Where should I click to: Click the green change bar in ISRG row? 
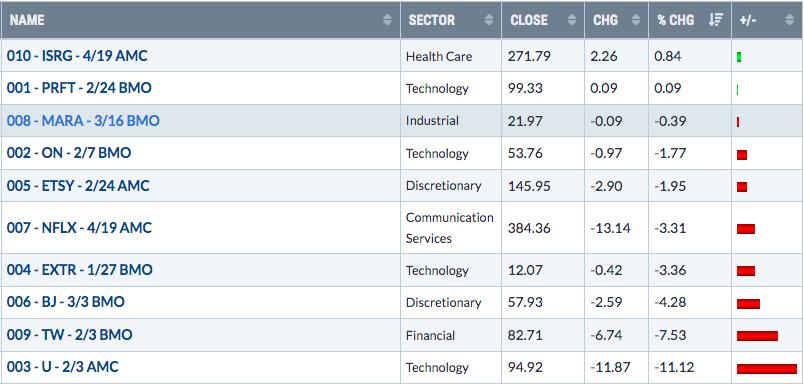(739, 57)
